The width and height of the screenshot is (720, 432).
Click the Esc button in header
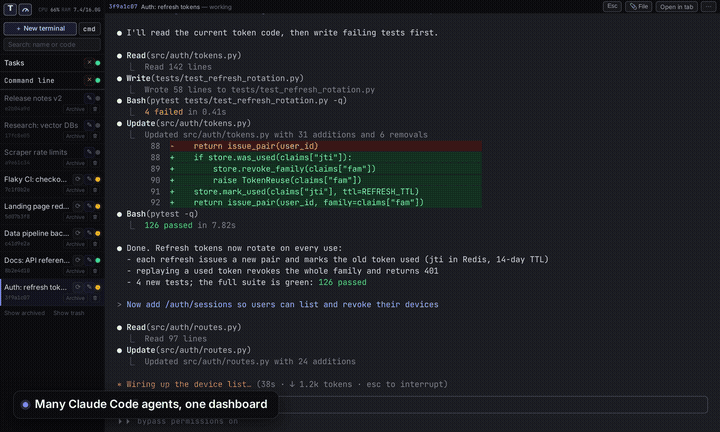pyautogui.click(x=612, y=6)
